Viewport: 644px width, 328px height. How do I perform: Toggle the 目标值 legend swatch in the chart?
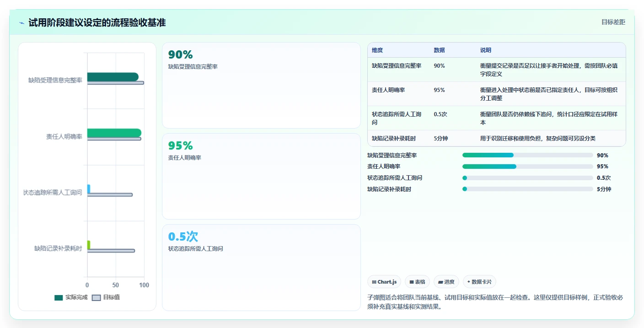[x=96, y=298]
